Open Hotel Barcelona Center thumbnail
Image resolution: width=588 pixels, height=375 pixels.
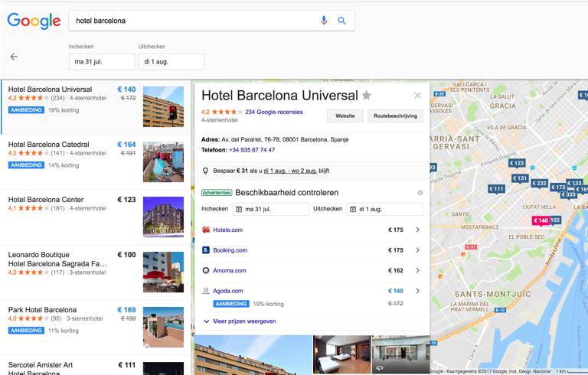click(x=164, y=217)
